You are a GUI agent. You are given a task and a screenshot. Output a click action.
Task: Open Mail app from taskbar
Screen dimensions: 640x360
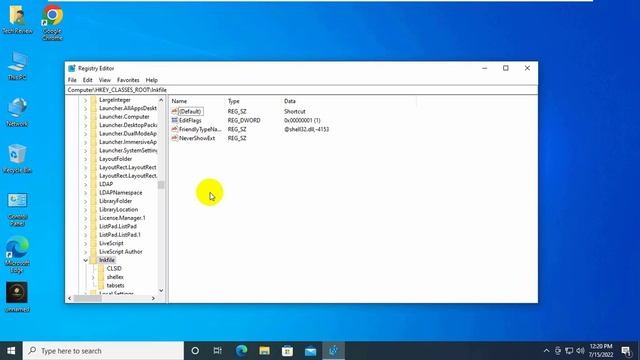(311, 351)
